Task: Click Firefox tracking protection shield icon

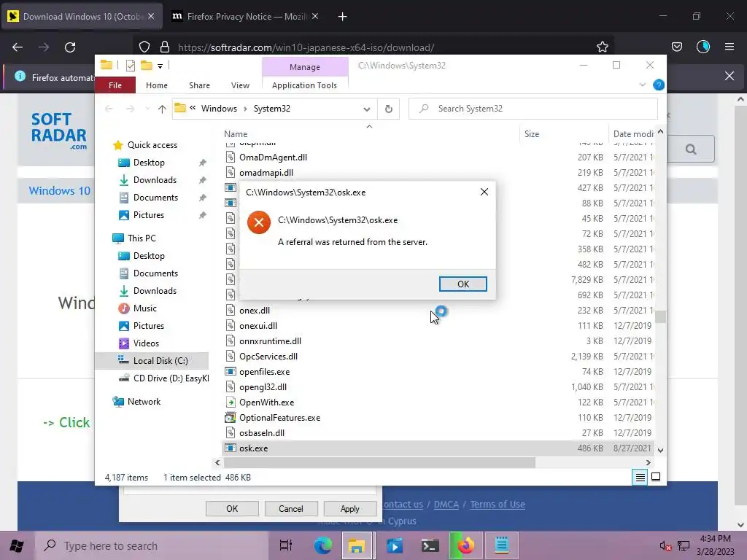Action: tap(144, 47)
